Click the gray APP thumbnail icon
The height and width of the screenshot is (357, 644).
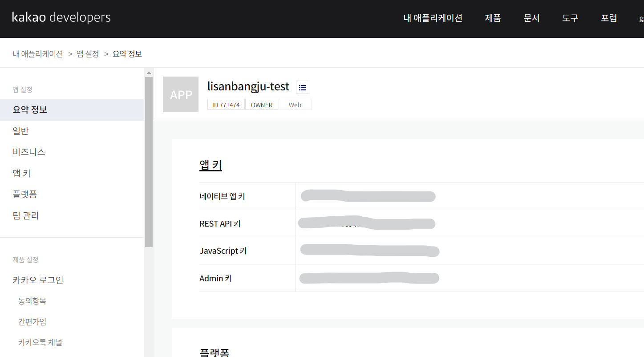(181, 94)
